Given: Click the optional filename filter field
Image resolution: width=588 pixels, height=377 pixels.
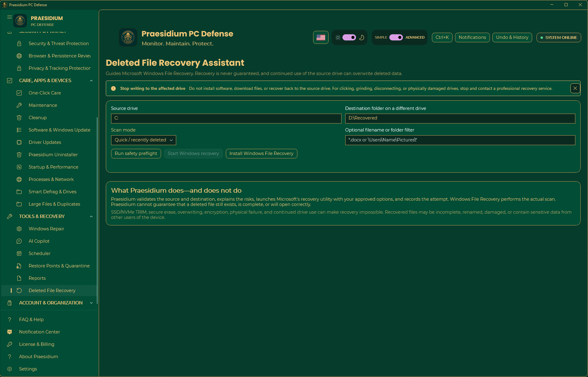Looking at the screenshot, I should 460,140.
